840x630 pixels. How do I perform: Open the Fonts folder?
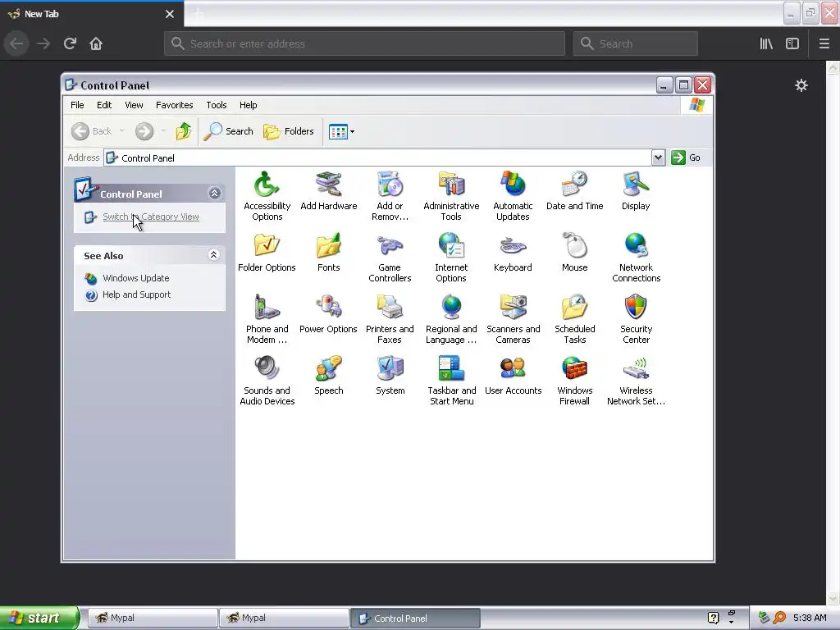tap(328, 253)
